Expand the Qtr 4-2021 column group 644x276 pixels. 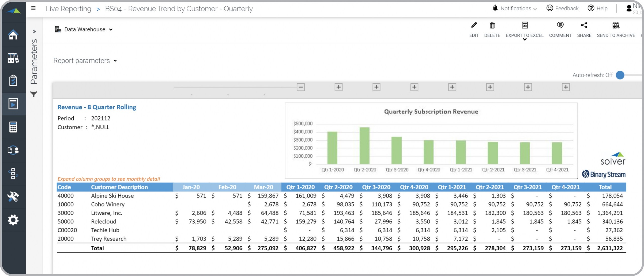pyautogui.click(x=566, y=87)
